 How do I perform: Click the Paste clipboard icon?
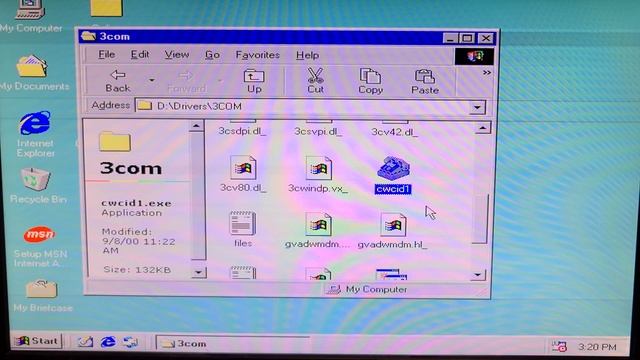click(x=424, y=82)
